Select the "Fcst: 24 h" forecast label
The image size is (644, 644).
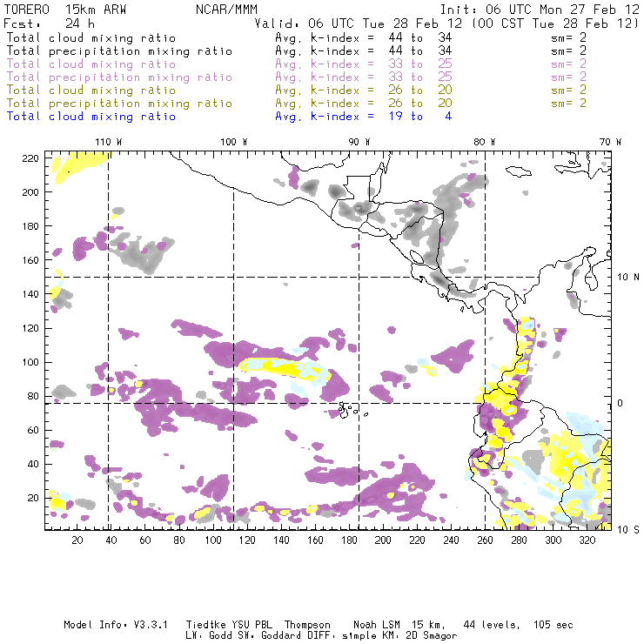pos(50,23)
